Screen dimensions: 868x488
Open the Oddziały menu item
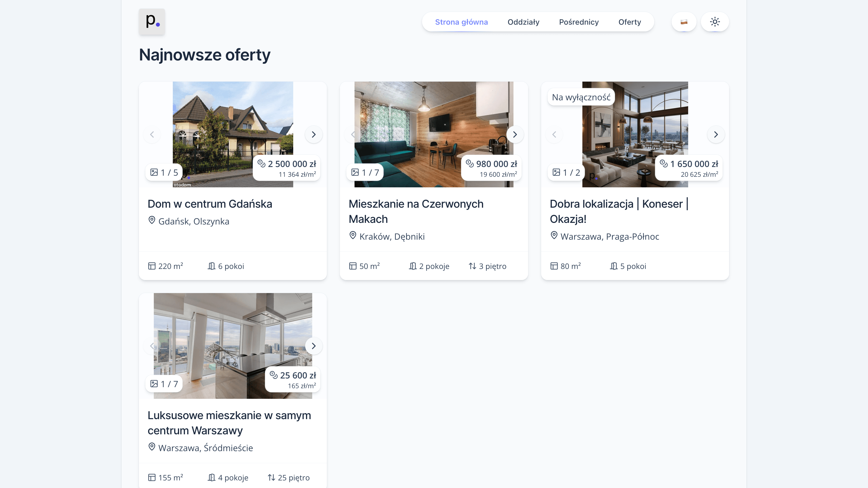click(523, 22)
